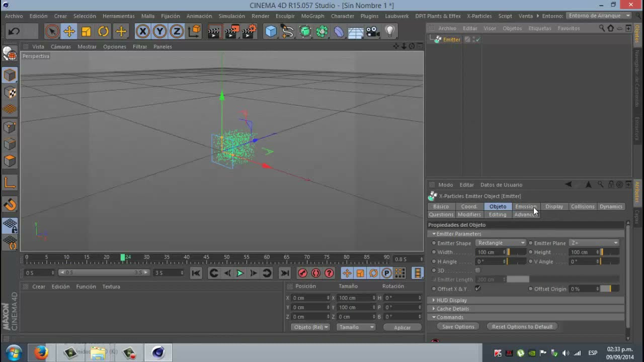Select the Polygons mode cube icon
Screen dimensions: 644x362
10,161
